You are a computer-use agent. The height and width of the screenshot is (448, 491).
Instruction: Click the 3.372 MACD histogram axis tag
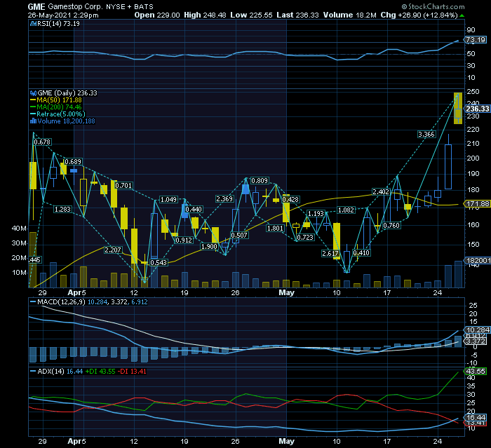(x=476, y=341)
